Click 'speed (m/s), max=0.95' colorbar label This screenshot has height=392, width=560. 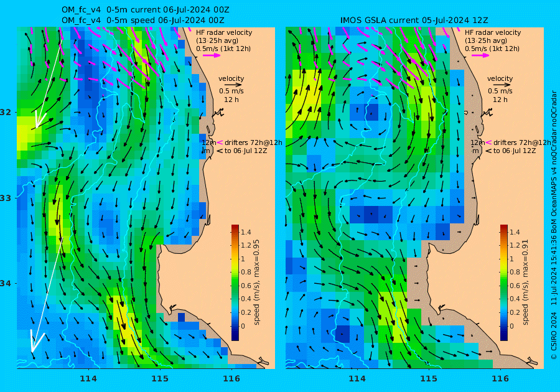(256, 282)
